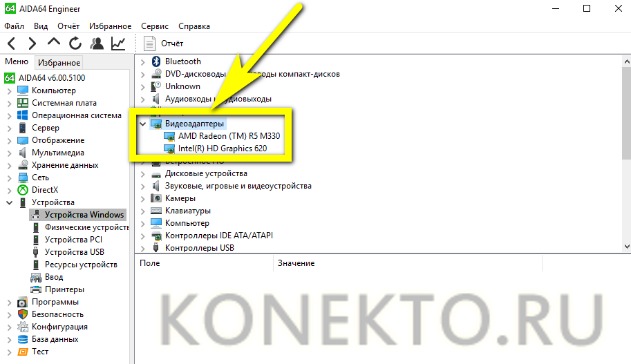This screenshot has height=364, width=631.
Task: Open the Сервис menu
Action: [155, 26]
